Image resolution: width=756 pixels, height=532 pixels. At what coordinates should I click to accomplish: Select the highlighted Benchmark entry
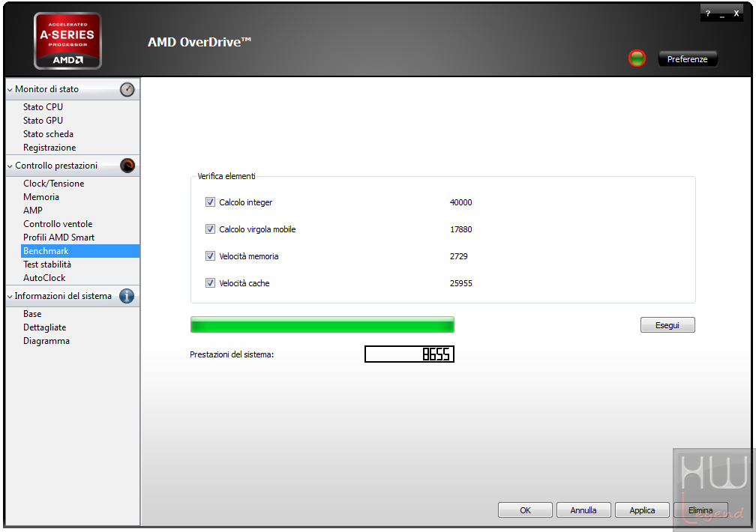(x=80, y=251)
